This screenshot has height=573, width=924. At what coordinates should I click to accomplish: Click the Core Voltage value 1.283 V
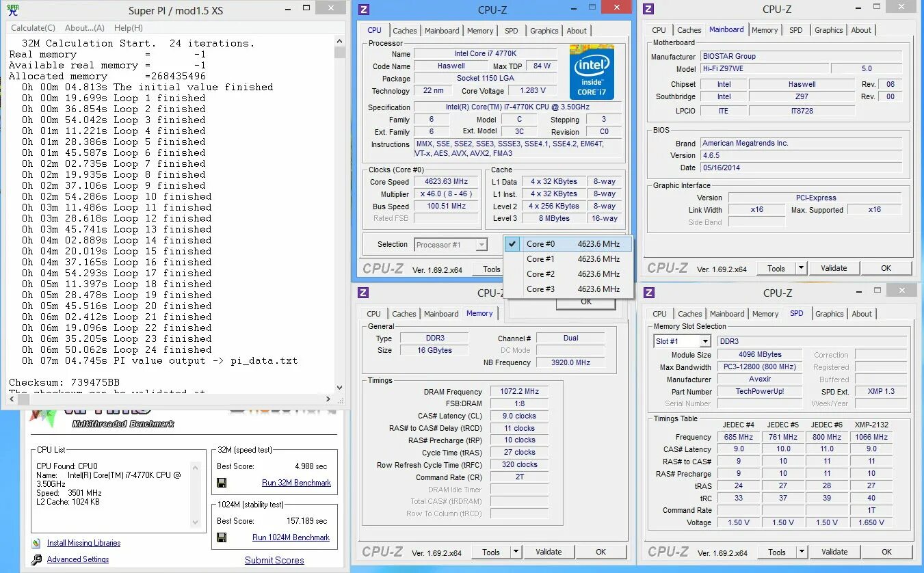pyautogui.click(x=534, y=91)
